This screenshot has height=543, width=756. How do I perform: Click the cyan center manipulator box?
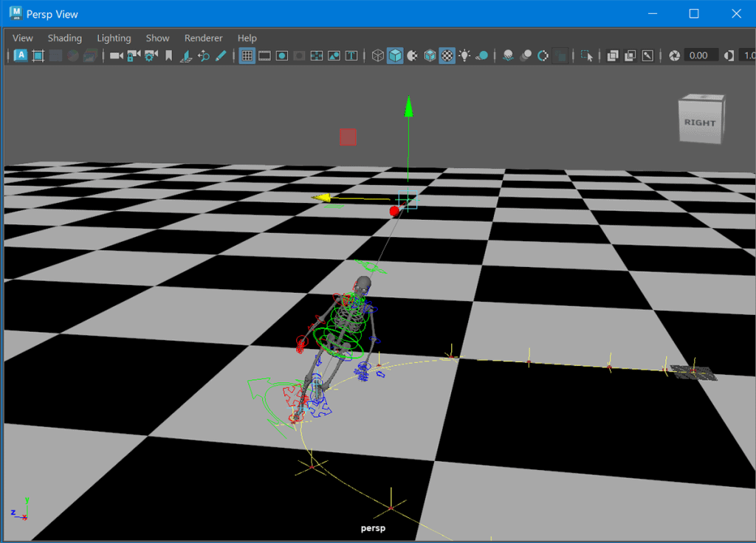click(408, 199)
